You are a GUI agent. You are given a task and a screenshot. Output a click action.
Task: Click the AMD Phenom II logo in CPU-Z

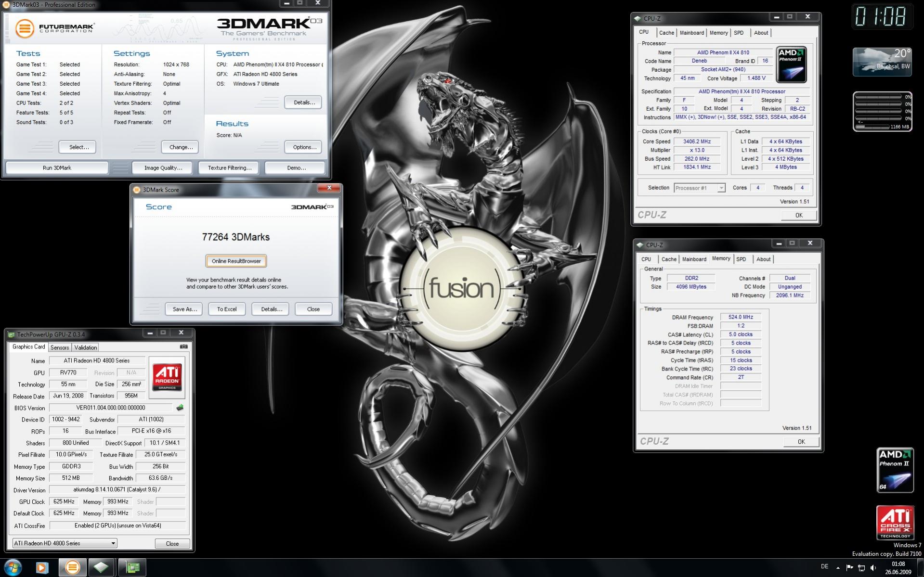(x=791, y=65)
